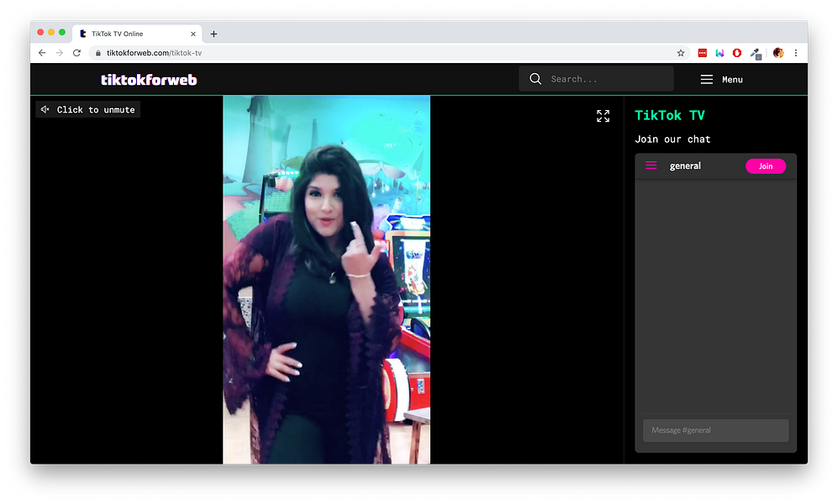This screenshot has width=838, height=504.
Task: Select the color picker extension icon
Action: [x=755, y=52]
